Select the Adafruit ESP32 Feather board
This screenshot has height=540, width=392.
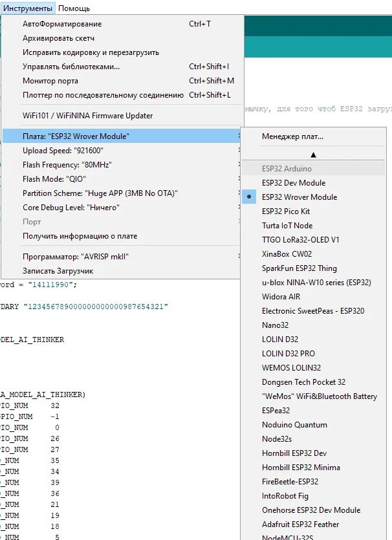[x=314, y=524]
